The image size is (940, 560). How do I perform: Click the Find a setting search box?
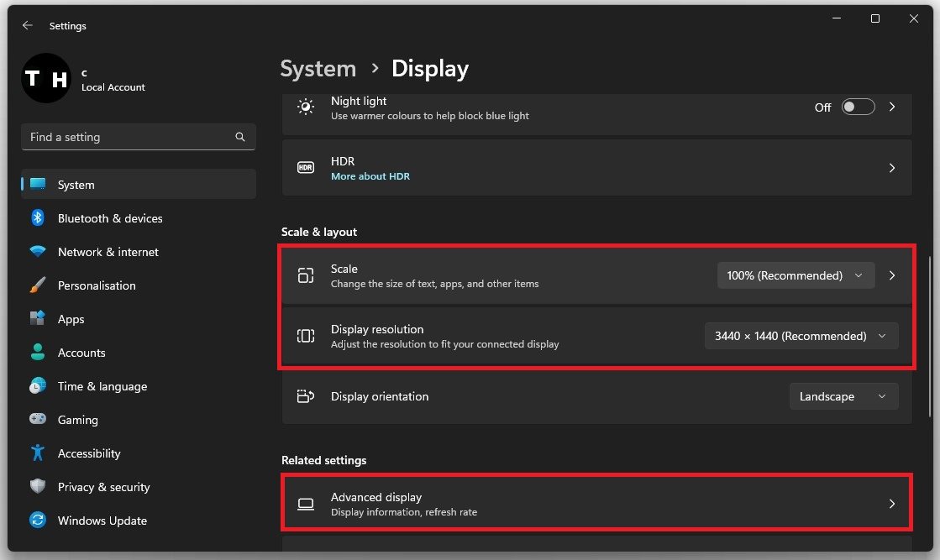tap(126, 137)
